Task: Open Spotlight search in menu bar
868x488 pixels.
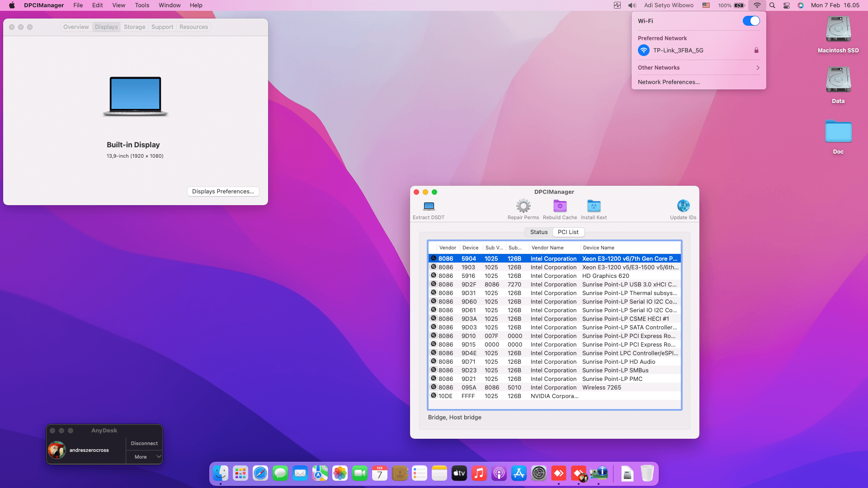Action: click(772, 5)
